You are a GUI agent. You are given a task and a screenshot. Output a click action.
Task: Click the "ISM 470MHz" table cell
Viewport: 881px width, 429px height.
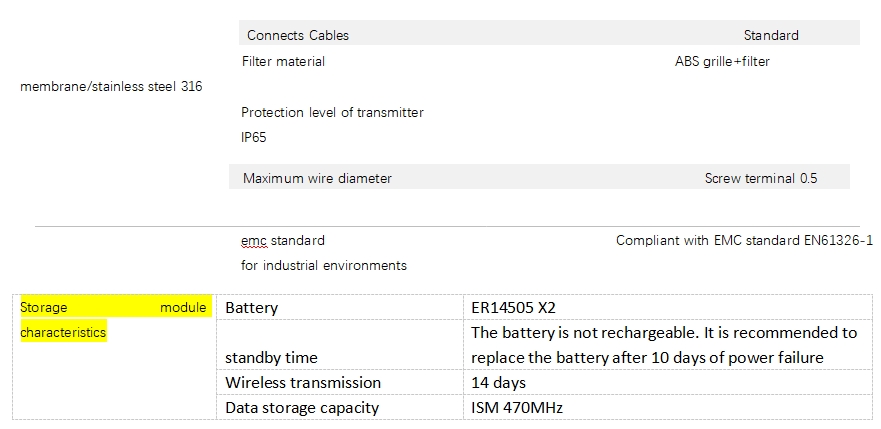515,408
